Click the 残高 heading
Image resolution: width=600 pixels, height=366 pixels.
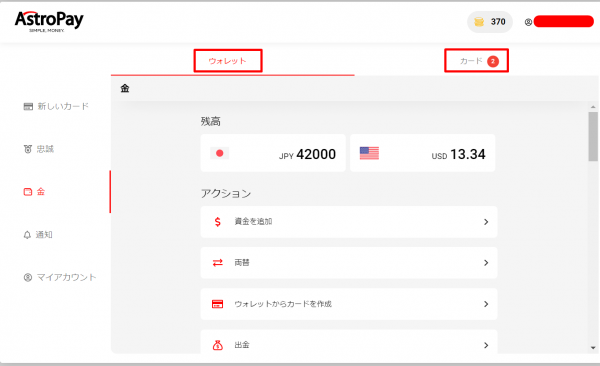click(x=210, y=122)
